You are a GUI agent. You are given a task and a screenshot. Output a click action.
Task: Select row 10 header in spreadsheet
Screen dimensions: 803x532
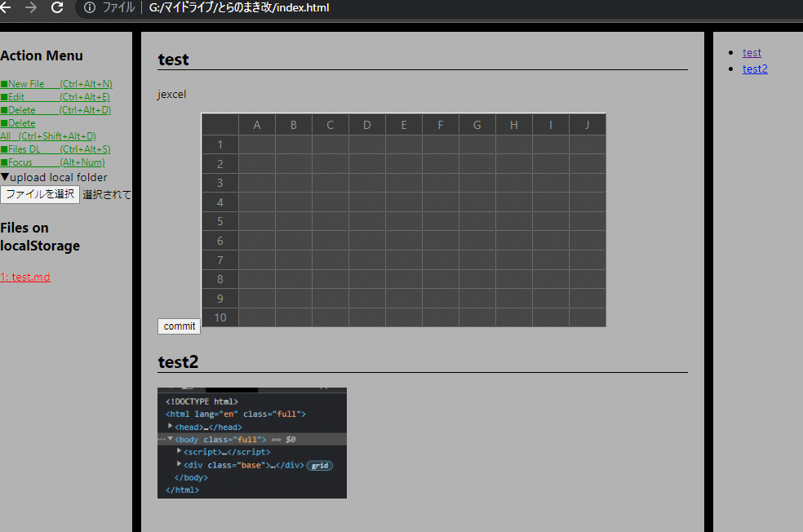pos(220,317)
